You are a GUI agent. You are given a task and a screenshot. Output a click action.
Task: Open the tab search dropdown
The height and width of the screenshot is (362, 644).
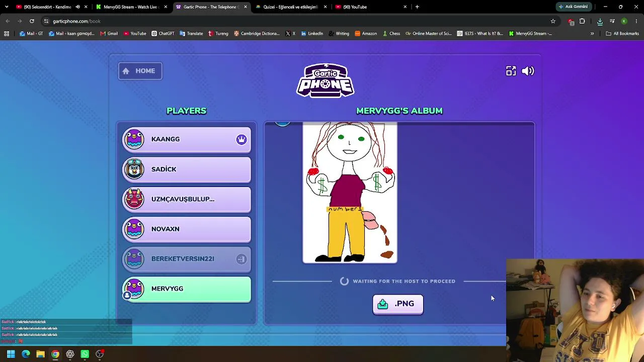click(x=7, y=7)
